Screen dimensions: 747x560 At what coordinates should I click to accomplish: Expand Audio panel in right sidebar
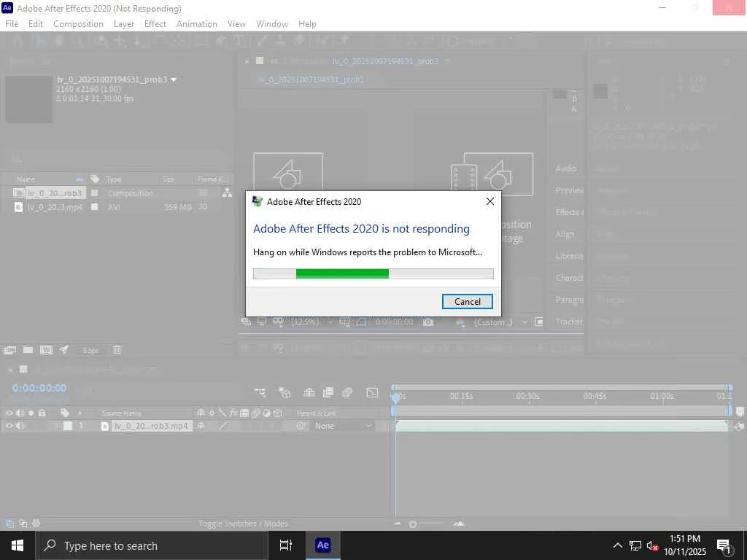(x=566, y=168)
